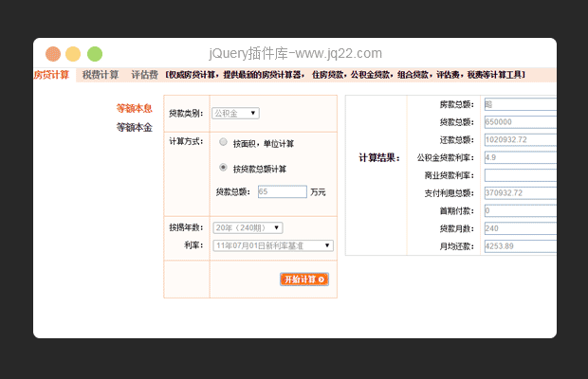Choose 按贷款总额计算 radio option
This screenshot has width=588, height=379.
point(223,168)
